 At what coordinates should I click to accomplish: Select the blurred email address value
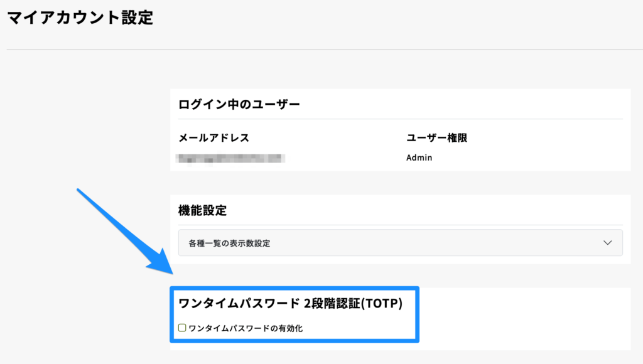pyautogui.click(x=231, y=158)
